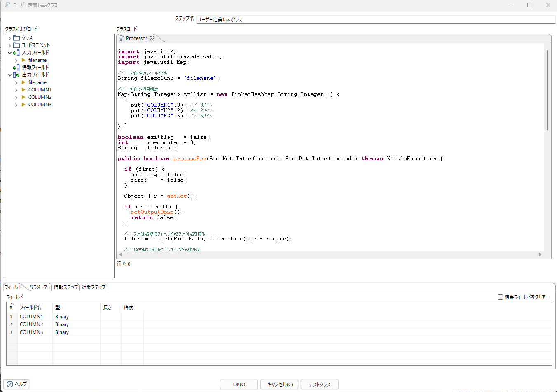
Task: Click the キャンセル(C) button
Action: click(x=280, y=384)
